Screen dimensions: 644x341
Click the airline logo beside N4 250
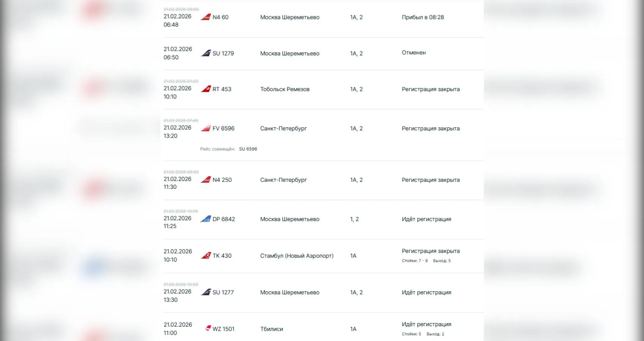[206, 180]
